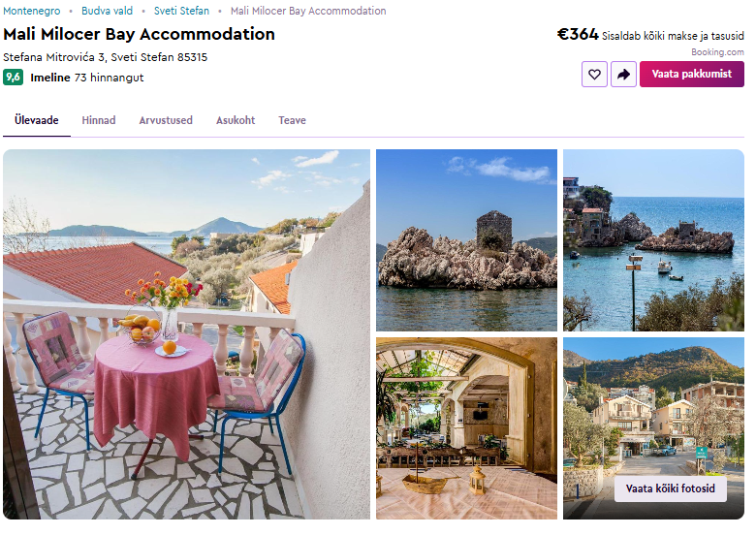
Task: Follow the Montenegro breadcrumb link
Action: coord(32,11)
